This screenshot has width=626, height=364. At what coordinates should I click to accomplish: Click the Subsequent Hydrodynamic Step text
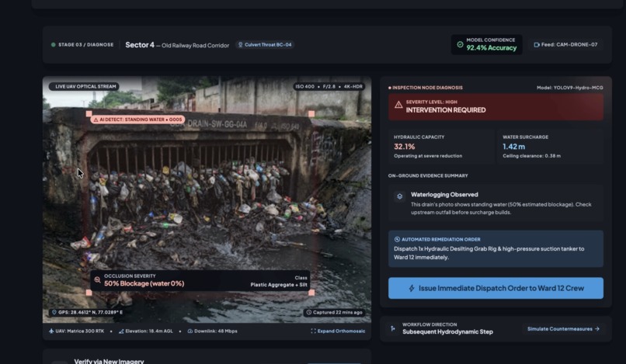coord(447,332)
